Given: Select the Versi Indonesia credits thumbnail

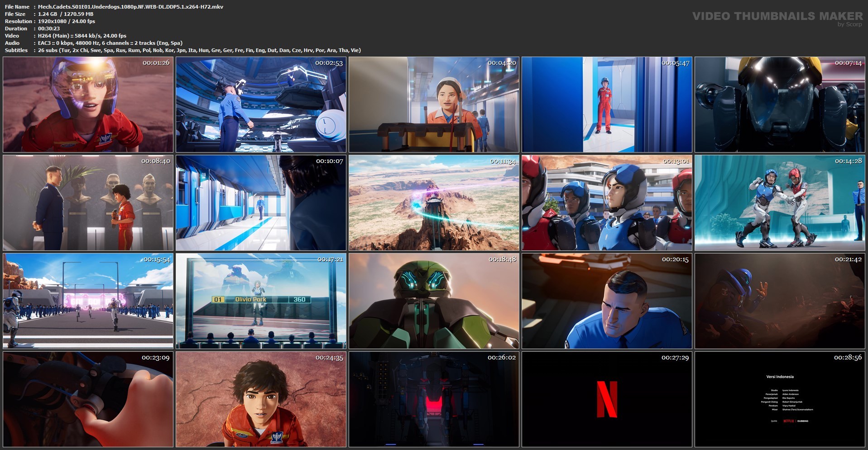Looking at the screenshot, I should 780,399.
